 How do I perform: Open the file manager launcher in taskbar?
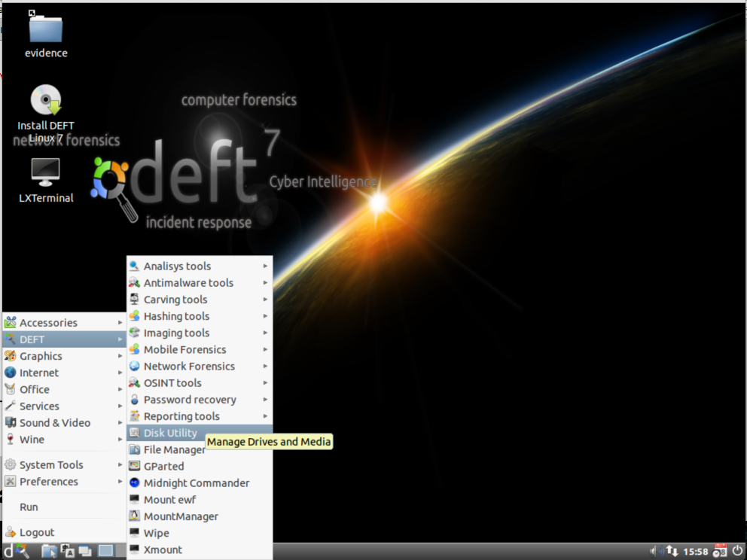pyautogui.click(x=49, y=552)
